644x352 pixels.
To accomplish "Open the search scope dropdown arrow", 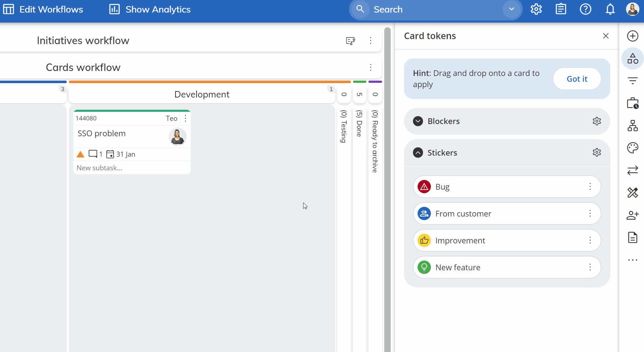I will (x=511, y=9).
